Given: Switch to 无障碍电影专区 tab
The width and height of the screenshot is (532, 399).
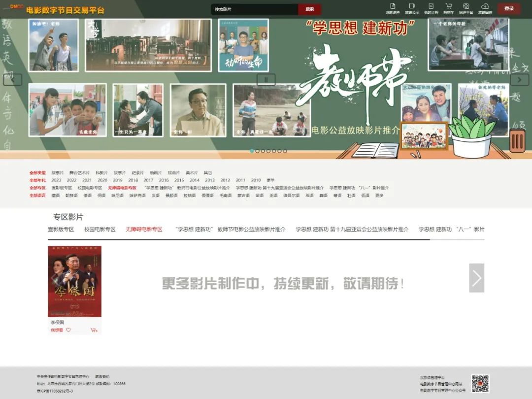Looking at the screenshot, I should 144,230.
